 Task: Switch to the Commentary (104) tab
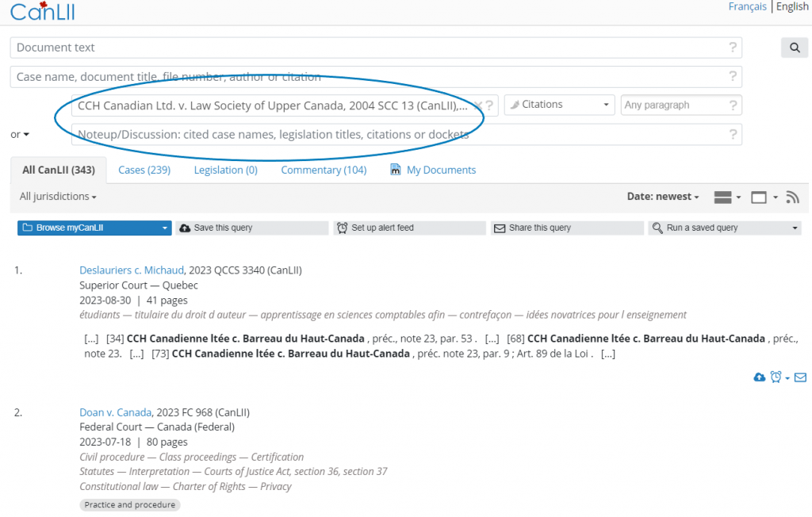pyautogui.click(x=324, y=170)
